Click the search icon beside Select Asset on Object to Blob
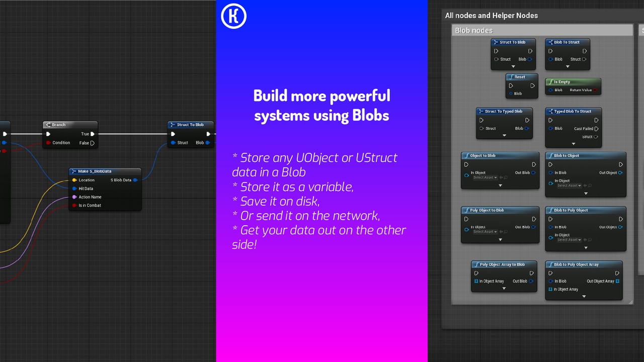Image resolution: width=644 pixels, height=362 pixels. tap(505, 177)
